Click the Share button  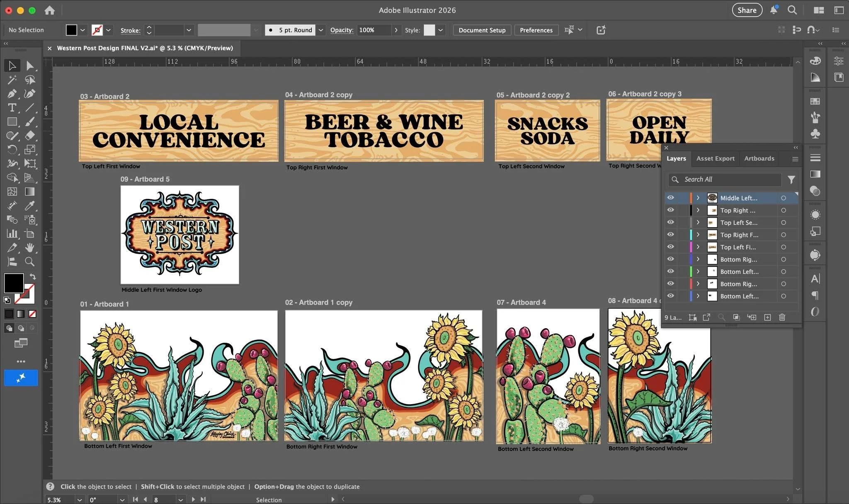(x=747, y=10)
